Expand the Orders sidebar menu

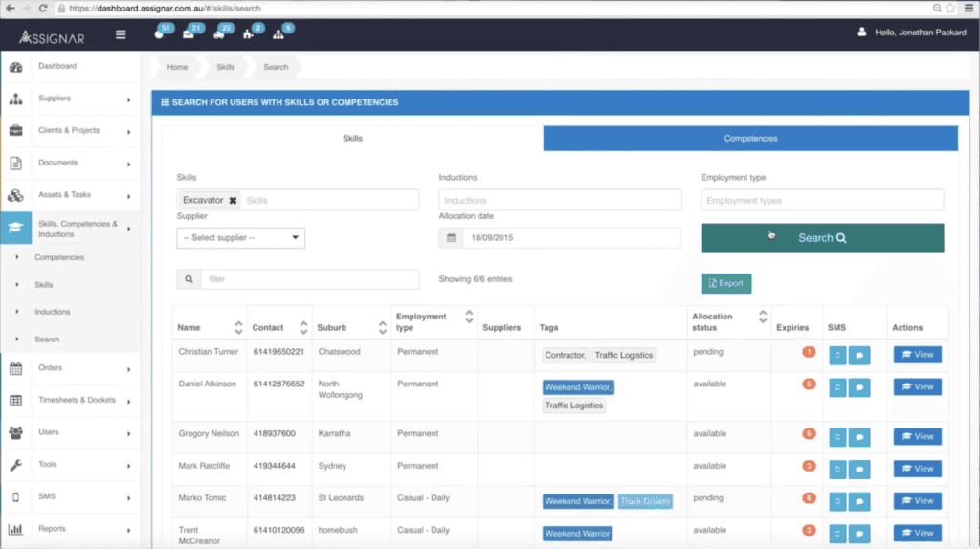[129, 370]
